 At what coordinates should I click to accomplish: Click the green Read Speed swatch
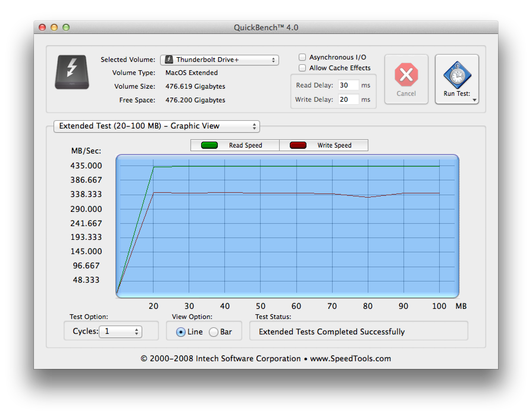pos(209,145)
